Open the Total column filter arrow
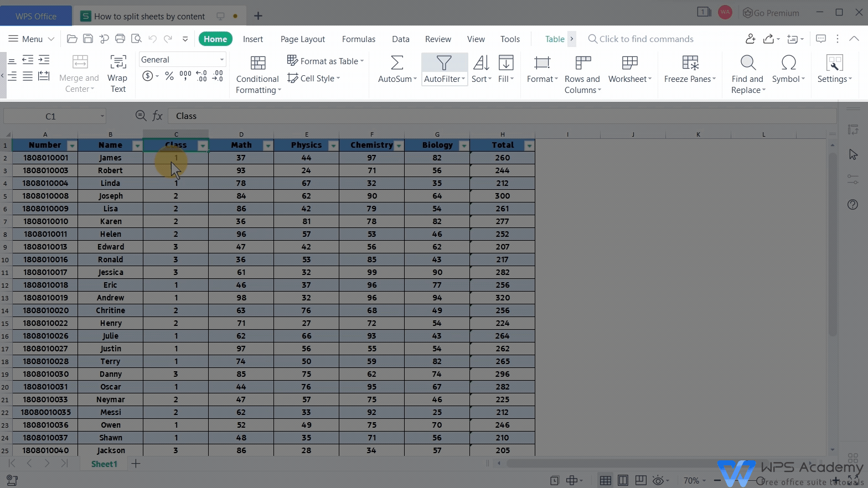 (529, 146)
